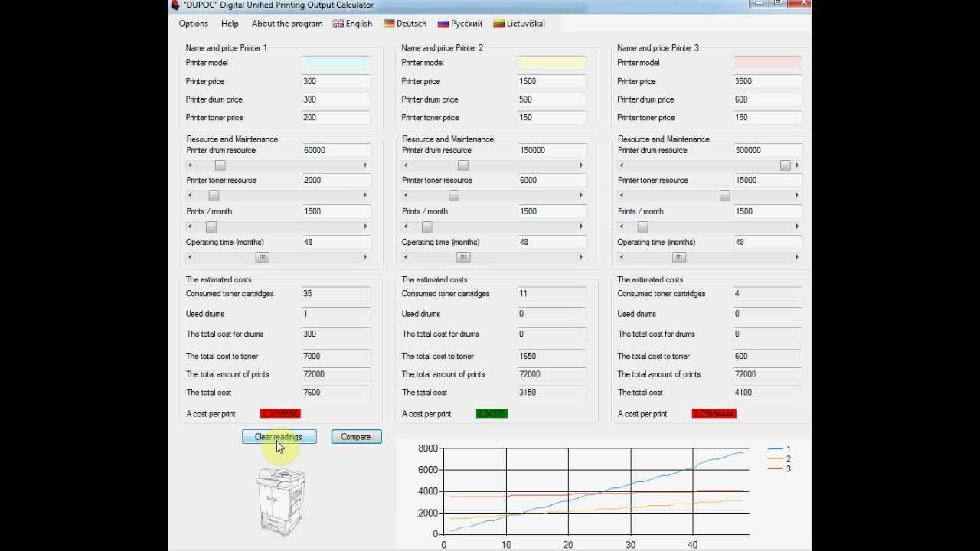Switch language to Lietuviškai
980x551 pixels.
[519, 24]
